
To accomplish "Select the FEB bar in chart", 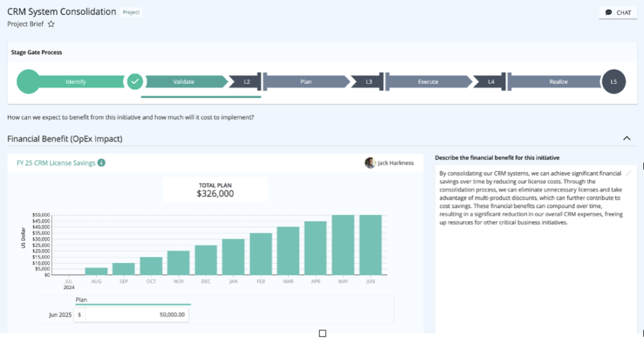I will click(261, 254).
